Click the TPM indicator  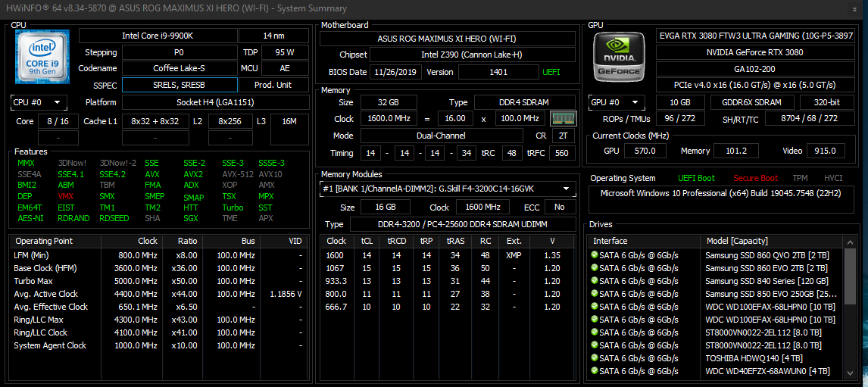tap(800, 178)
